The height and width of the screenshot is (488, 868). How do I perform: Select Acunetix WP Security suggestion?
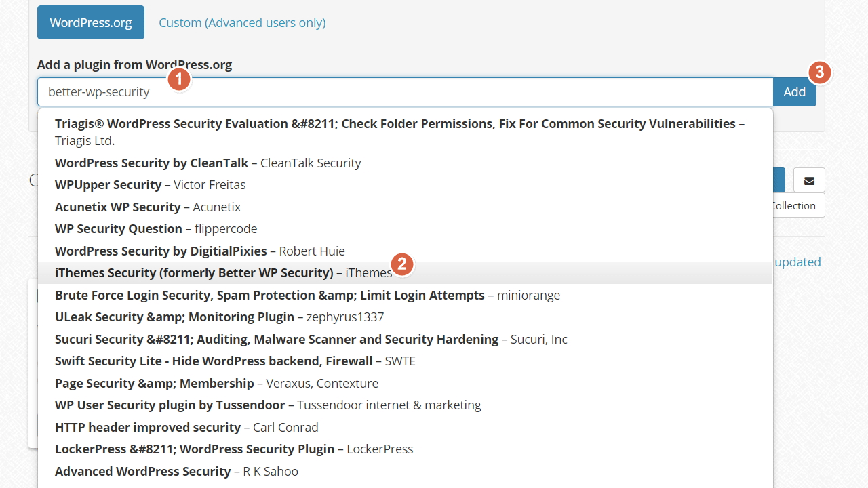pyautogui.click(x=406, y=207)
